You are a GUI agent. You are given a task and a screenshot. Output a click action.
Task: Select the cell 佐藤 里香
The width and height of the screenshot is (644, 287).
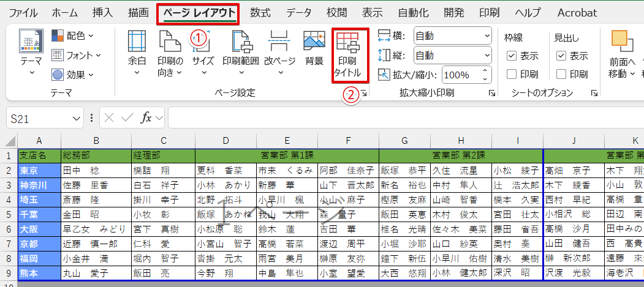coord(96,185)
